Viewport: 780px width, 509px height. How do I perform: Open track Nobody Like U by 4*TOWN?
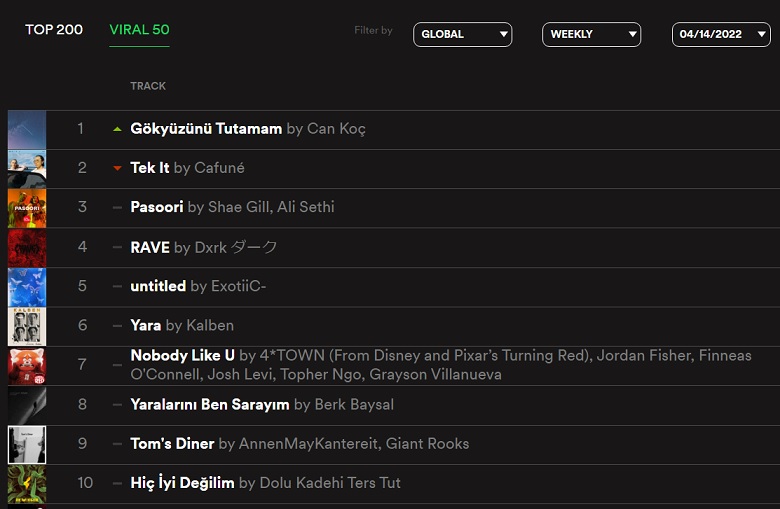point(441,365)
